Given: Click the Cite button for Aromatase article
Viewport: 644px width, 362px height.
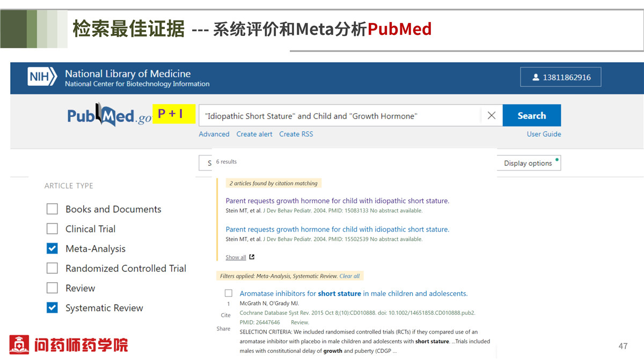Looking at the screenshot, I should [x=226, y=315].
